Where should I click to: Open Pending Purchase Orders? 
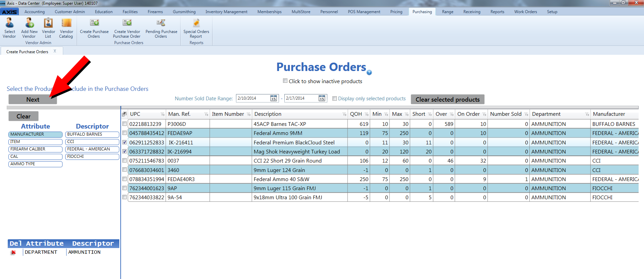pos(161,28)
